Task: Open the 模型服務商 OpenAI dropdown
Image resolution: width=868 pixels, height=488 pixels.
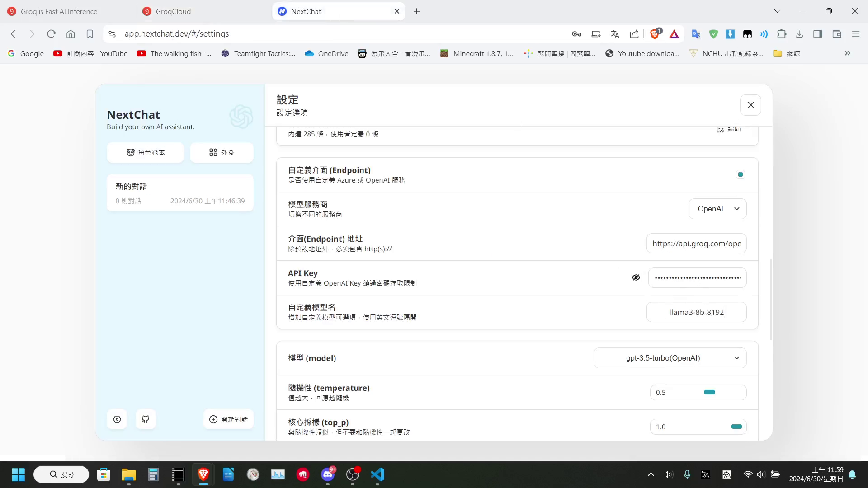Action: click(x=717, y=209)
